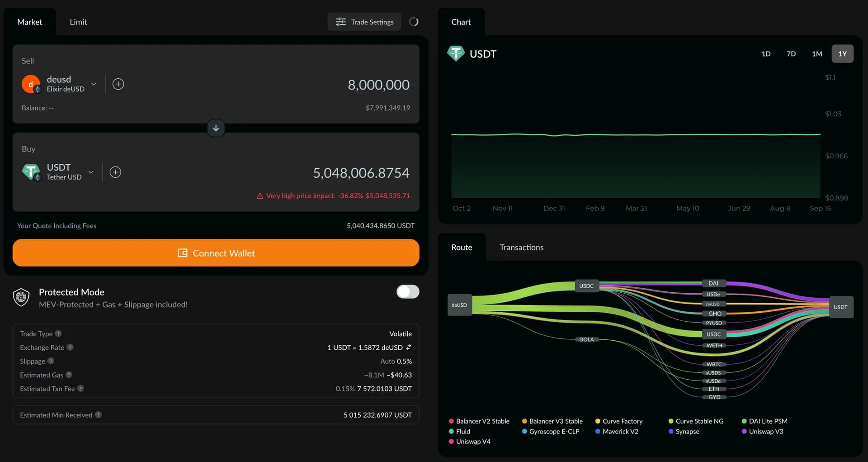This screenshot has height=462, width=868.
Task: Click the Volatile trade type value
Action: (401, 334)
